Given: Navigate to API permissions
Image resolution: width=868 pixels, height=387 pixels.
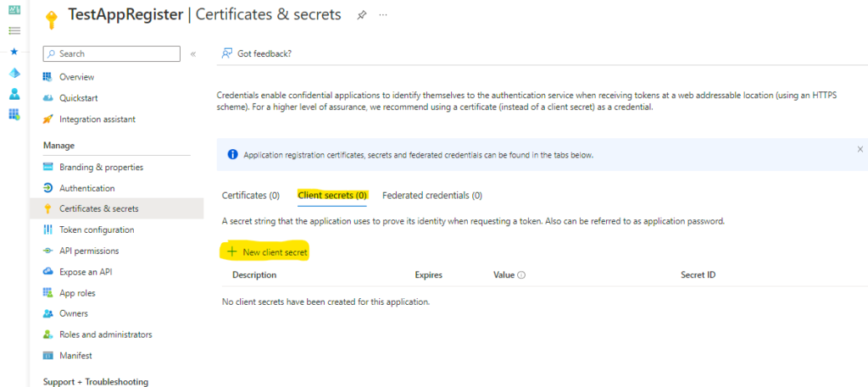Looking at the screenshot, I should pyautogui.click(x=89, y=251).
